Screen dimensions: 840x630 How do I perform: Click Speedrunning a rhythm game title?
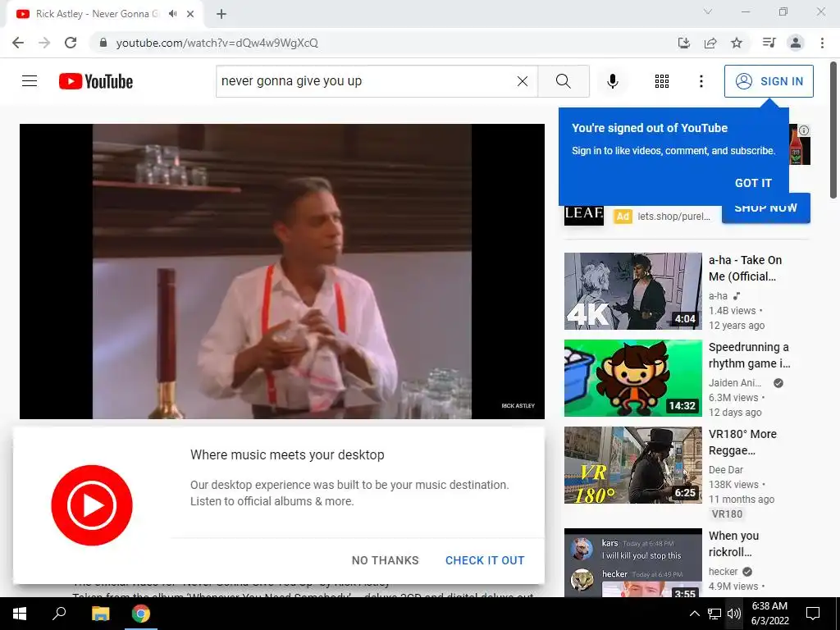[x=750, y=355]
